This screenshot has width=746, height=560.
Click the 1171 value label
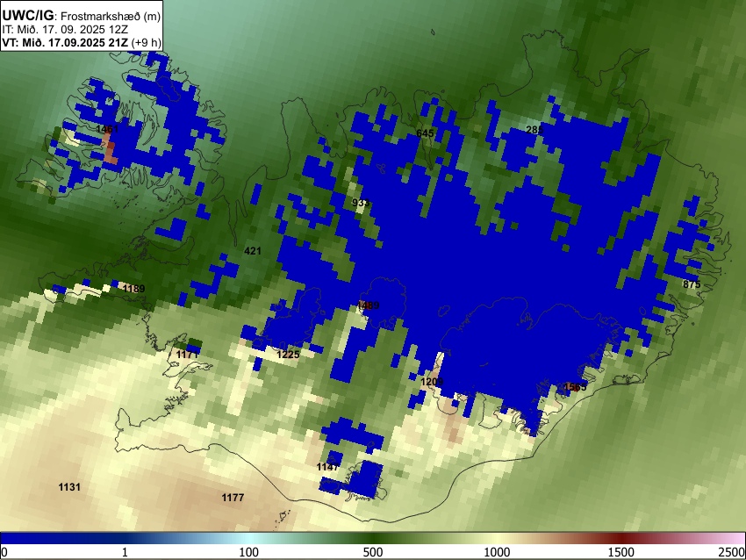187,355
